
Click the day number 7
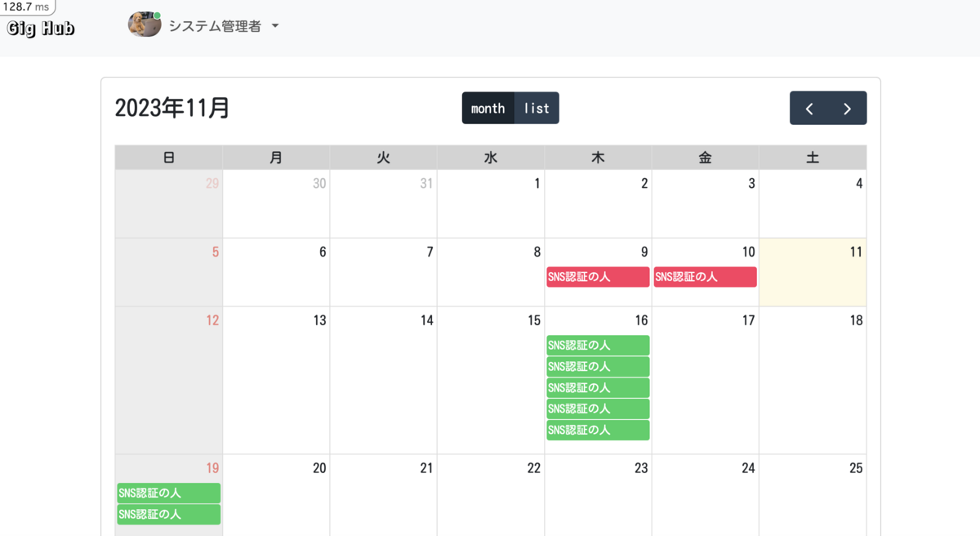pyautogui.click(x=430, y=252)
